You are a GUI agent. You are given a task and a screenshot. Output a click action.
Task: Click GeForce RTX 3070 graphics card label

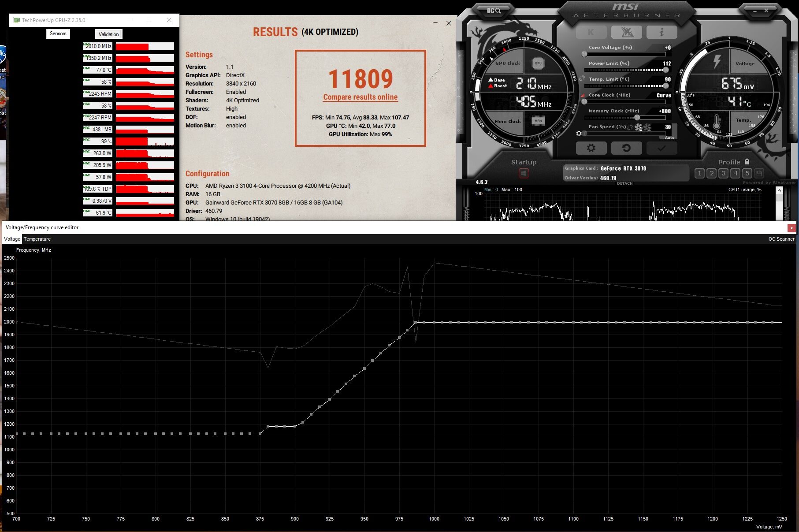pos(623,168)
